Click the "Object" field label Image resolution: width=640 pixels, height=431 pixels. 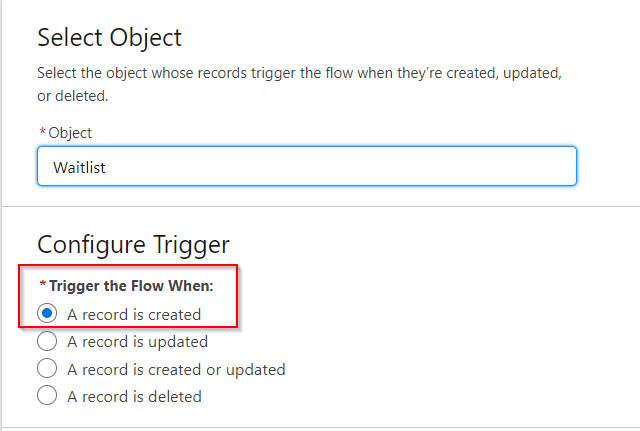coord(70,133)
